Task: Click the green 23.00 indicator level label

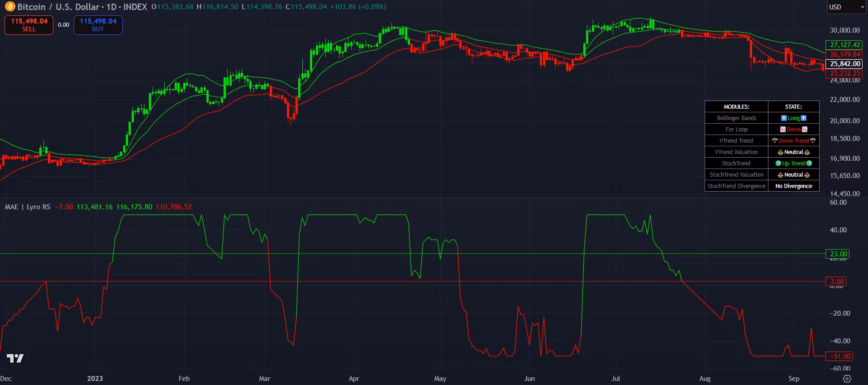Action: click(838, 254)
